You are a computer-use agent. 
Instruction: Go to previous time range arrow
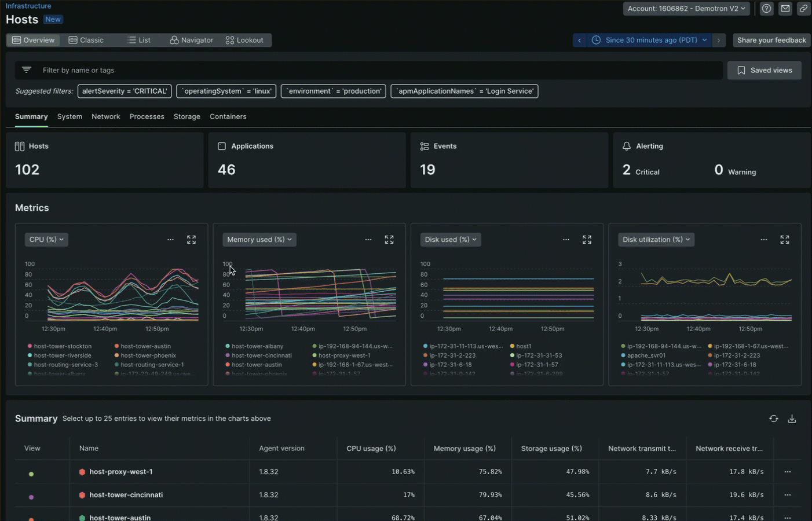(579, 40)
